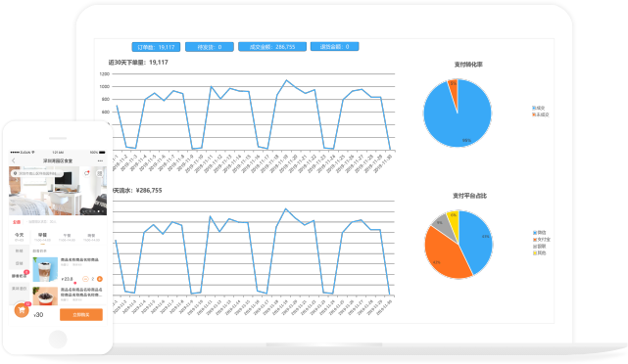Viewport: 628px width, 364px height.
Task: Click the location pin on address bar
Action: point(15,173)
